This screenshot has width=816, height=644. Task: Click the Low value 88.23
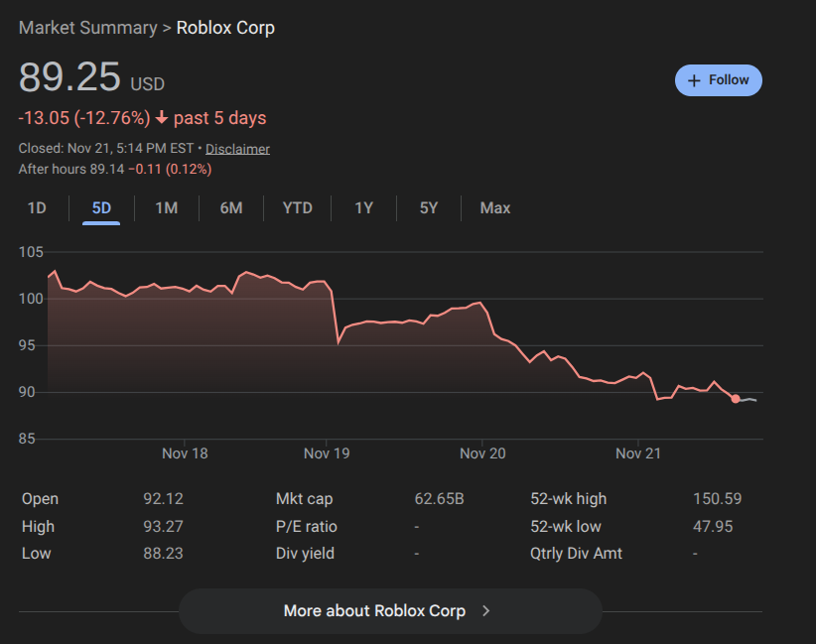[x=163, y=554]
